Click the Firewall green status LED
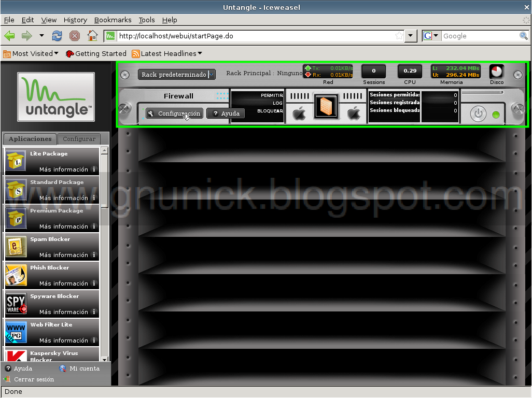532x398 pixels. [x=496, y=115]
